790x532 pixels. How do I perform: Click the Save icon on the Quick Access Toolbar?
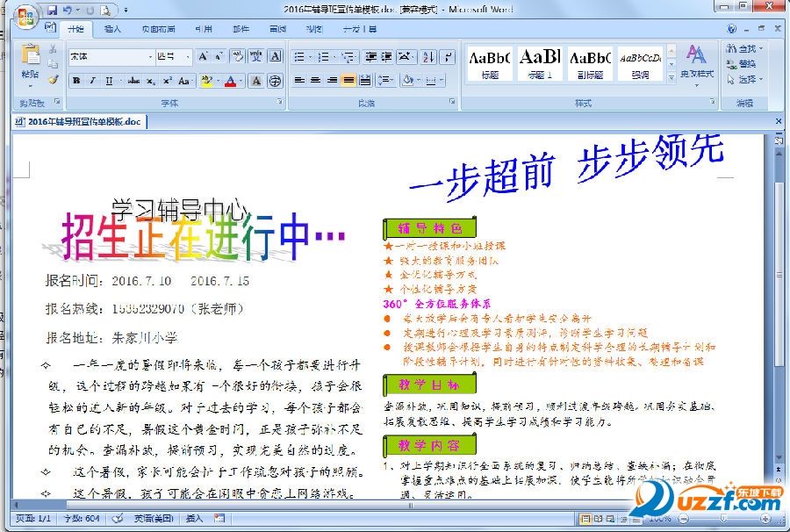52,10
